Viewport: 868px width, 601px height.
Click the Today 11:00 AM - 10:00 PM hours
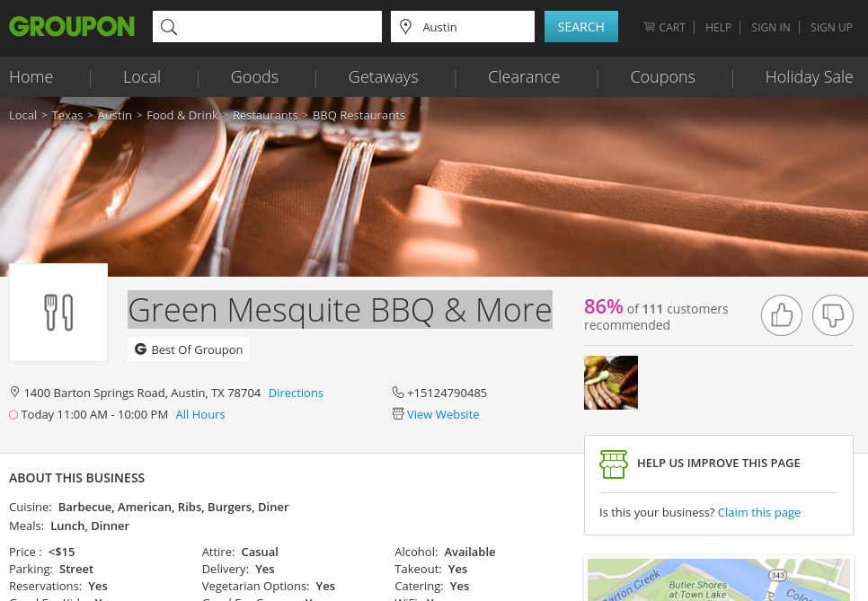tap(94, 414)
